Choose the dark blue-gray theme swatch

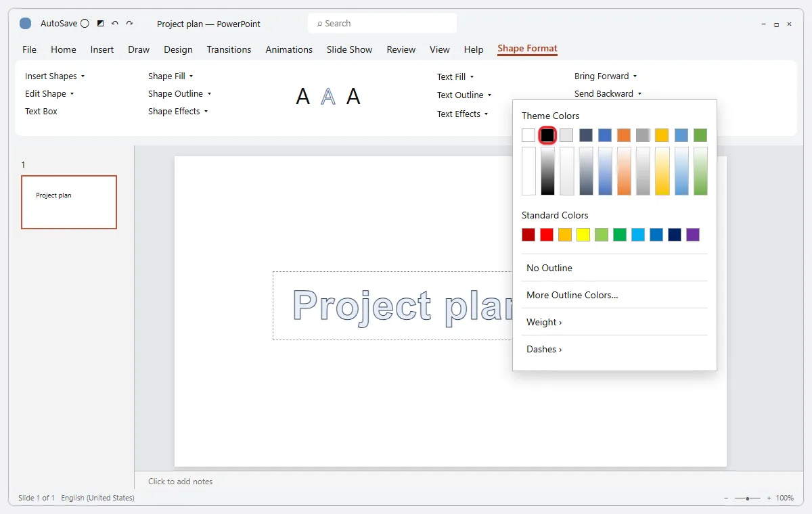pyautogui.click(x=586, y=135)
